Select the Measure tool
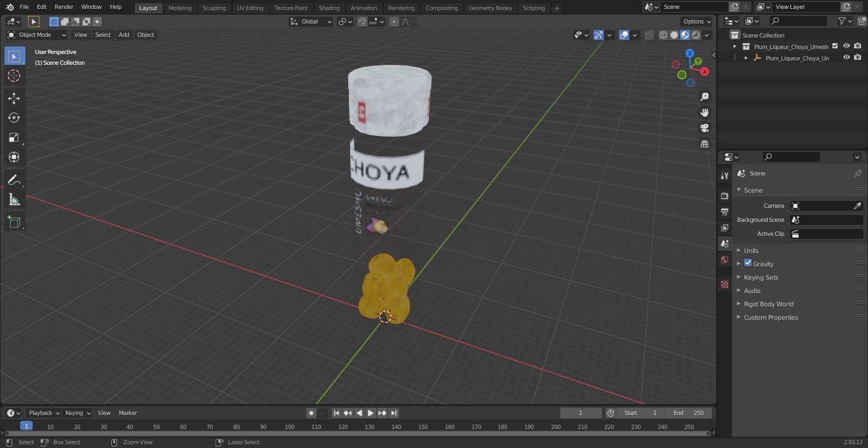 click(14, 200)
